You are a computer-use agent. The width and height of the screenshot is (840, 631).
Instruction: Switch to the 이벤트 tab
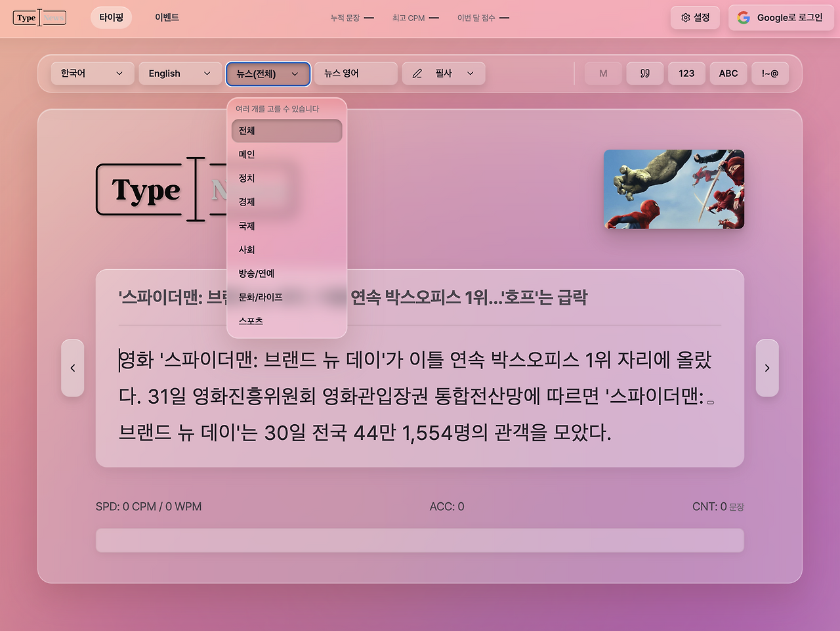pos(167,18)
